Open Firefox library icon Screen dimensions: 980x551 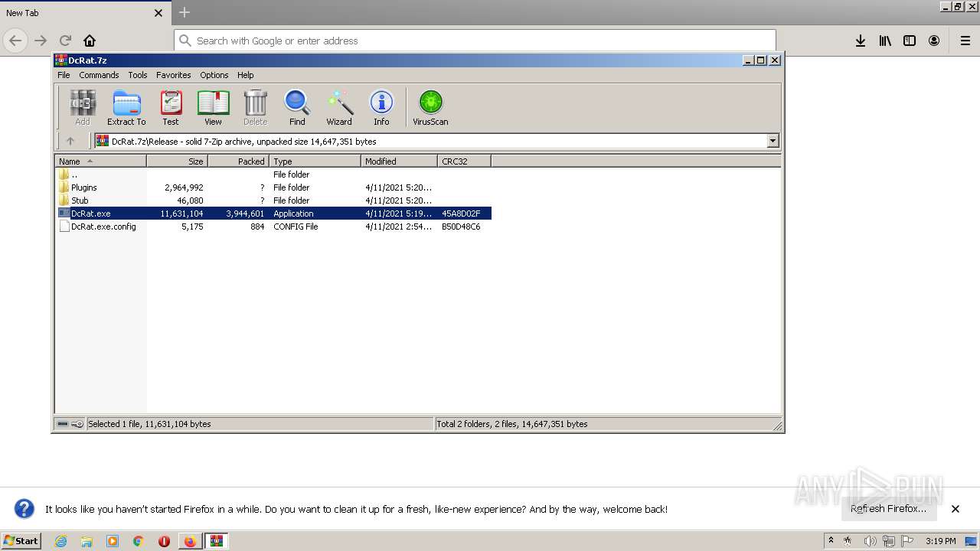pos(885,41)
